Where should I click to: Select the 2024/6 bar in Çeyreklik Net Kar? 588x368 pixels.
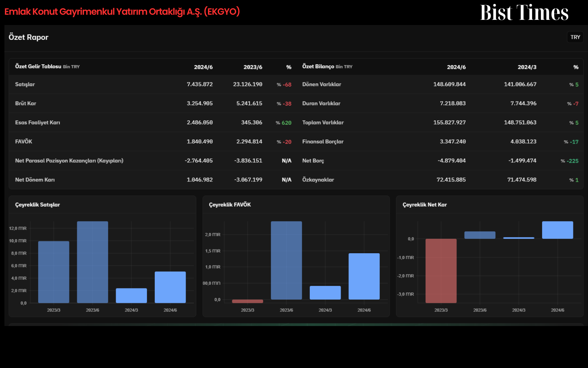point(557,230)
